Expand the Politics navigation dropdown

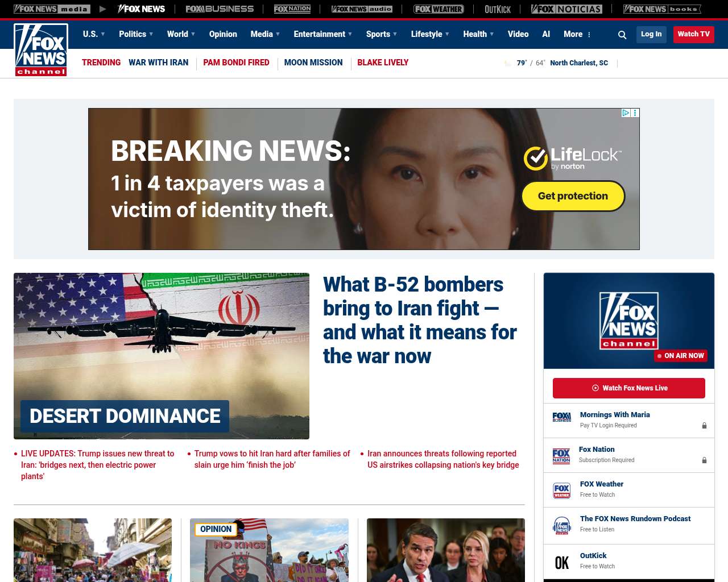[136, 34]
